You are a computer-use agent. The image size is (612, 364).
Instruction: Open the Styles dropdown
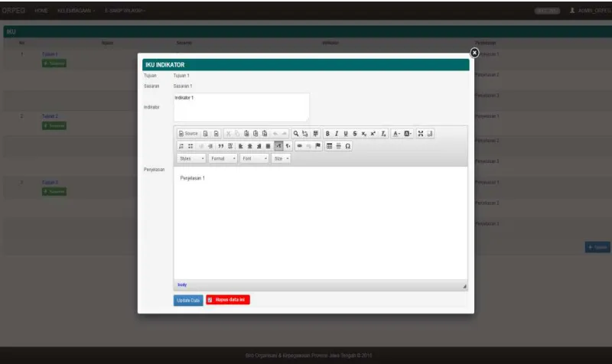point(191,158)
